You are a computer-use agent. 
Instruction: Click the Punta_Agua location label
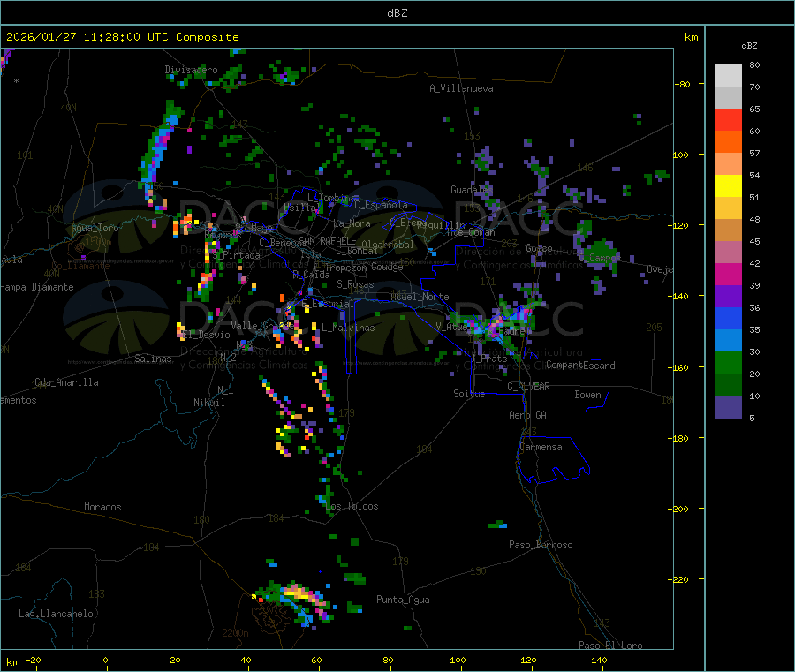tap(403, 600)
